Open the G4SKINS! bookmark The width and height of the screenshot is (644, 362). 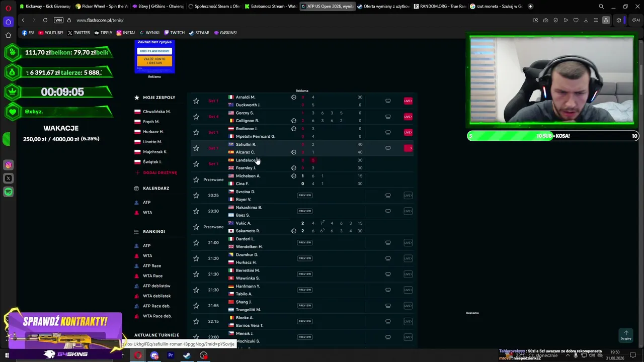(x=225, y=33)
